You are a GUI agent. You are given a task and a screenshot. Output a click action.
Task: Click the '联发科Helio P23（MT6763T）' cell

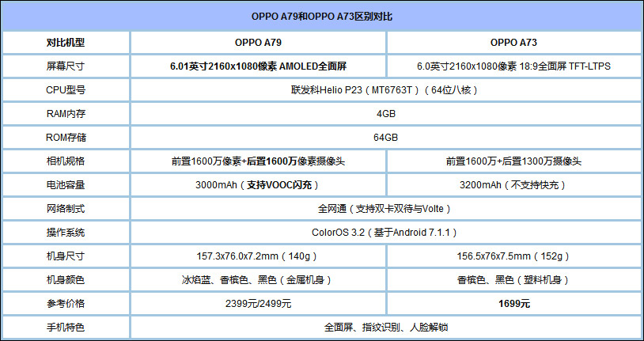coord(386,90)
